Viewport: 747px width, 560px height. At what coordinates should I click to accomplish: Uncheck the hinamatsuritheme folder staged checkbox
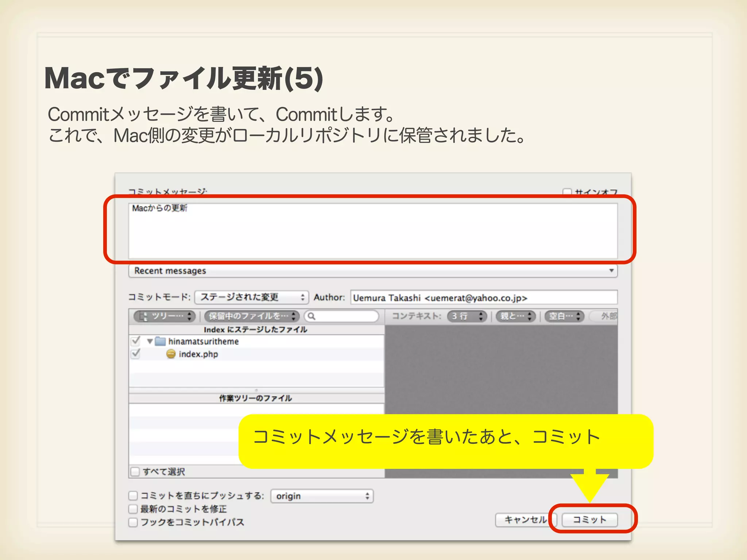click(x=136, y=341)
